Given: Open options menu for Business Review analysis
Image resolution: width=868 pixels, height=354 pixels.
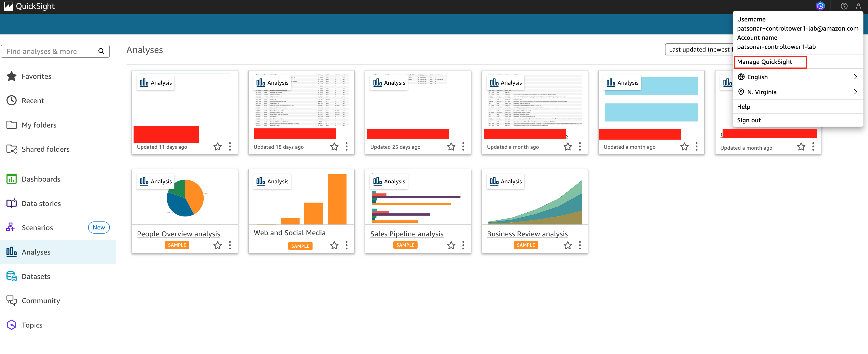Looking at the screenshot, I should pos(580,245).
